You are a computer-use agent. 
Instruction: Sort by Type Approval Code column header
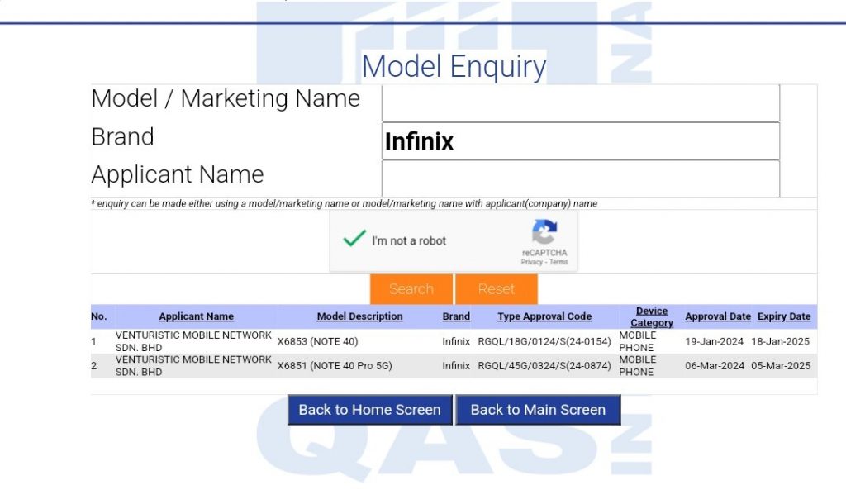point(544,316)
